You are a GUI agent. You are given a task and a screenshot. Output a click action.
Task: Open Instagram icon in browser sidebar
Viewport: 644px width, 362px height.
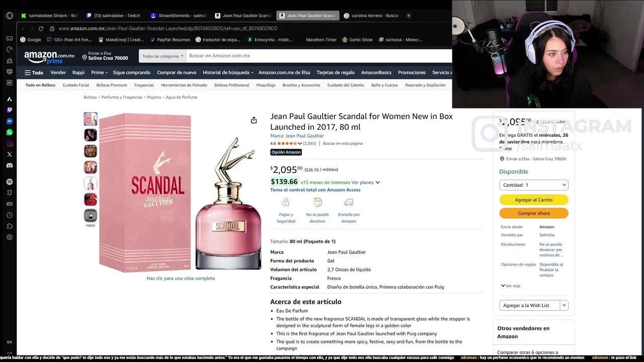pos(10,143)
